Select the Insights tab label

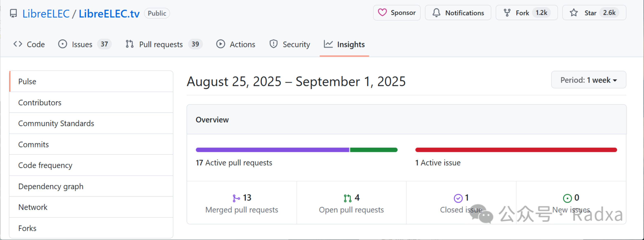[x=351, y=44]
